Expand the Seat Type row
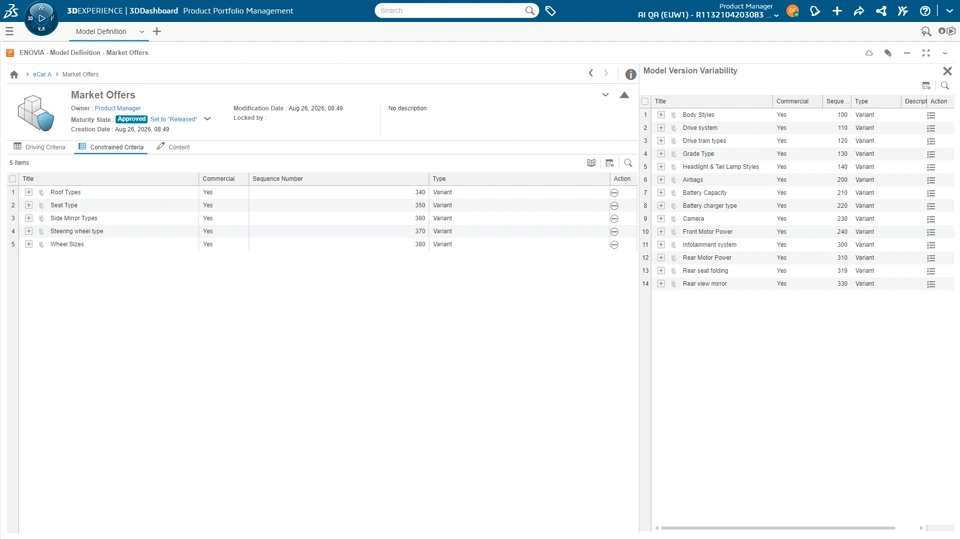 click(29, 205)
